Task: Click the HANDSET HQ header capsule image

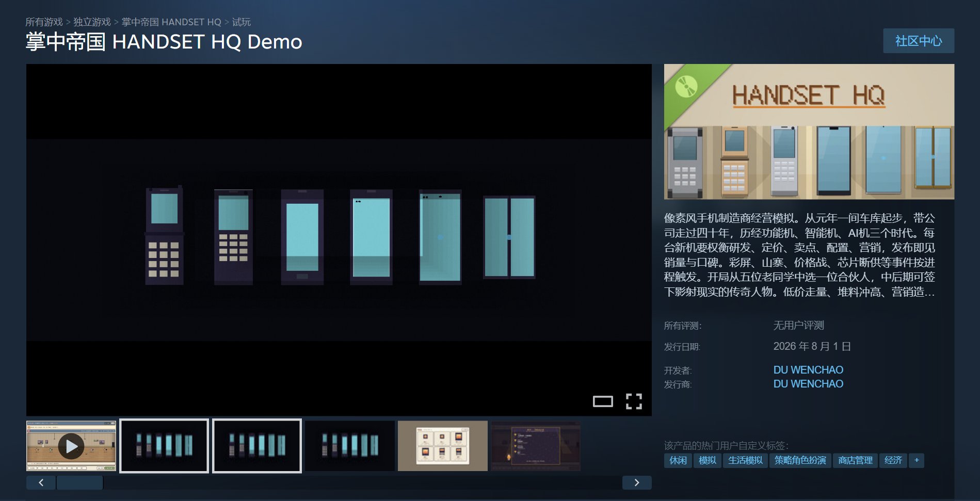Action: tap(809, 132)
